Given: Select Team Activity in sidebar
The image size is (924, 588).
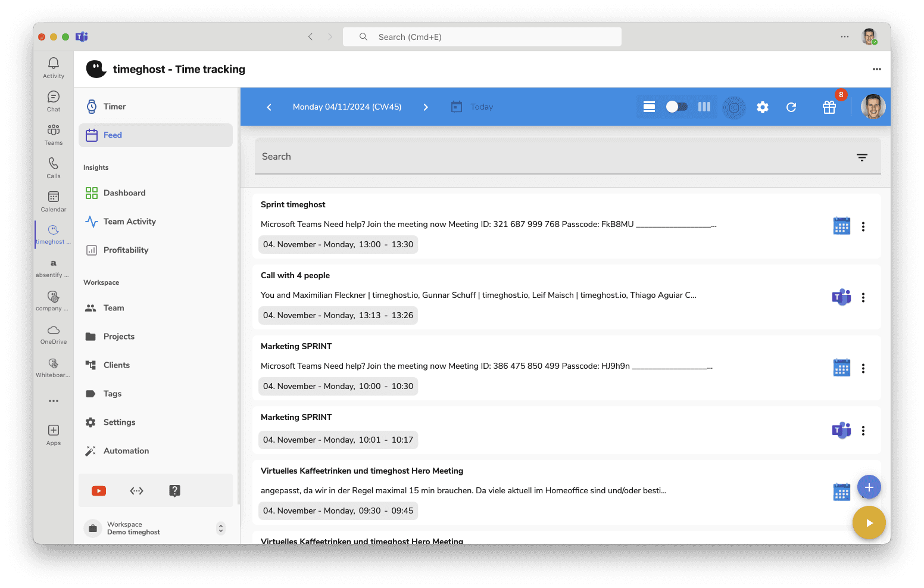Looking at the screenshot, I should point(129,222).
